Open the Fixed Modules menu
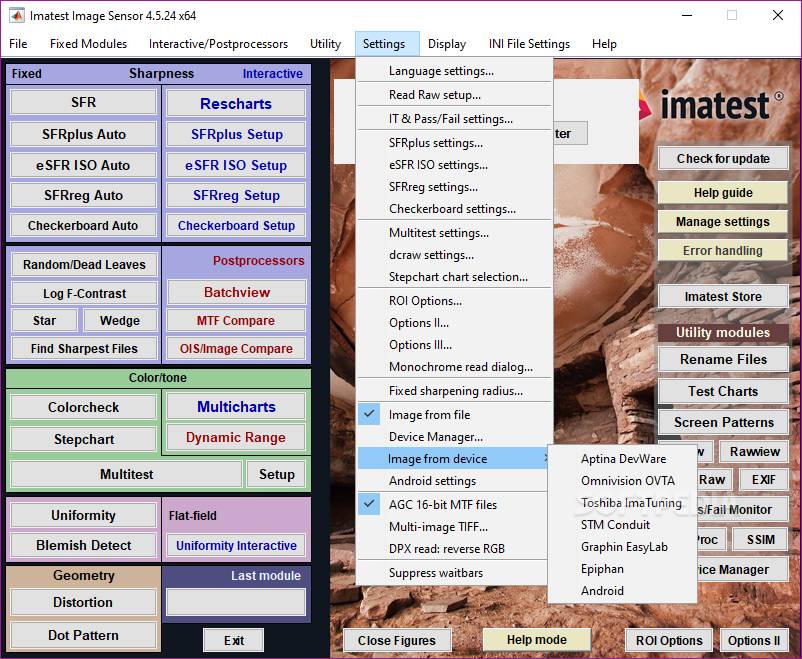The width and height of the screenshot is (802, 659). [x=88, y=44]
